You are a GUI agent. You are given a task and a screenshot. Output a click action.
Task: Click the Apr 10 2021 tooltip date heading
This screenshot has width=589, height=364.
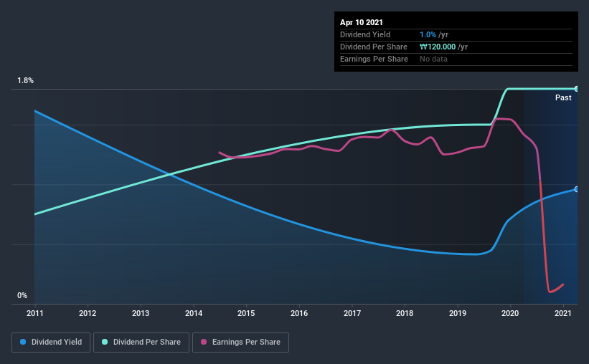362,22
